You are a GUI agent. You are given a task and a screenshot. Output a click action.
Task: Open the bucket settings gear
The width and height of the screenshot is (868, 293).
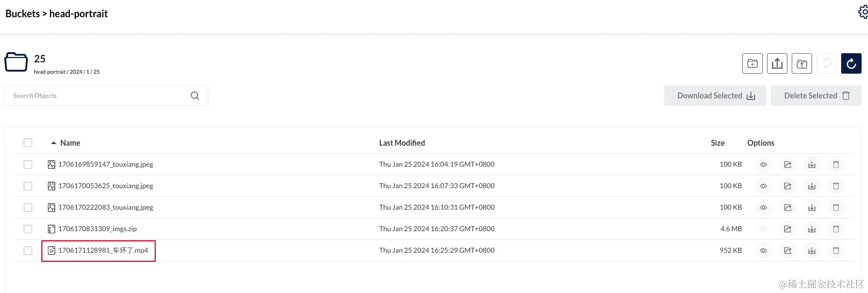[863, 12]
